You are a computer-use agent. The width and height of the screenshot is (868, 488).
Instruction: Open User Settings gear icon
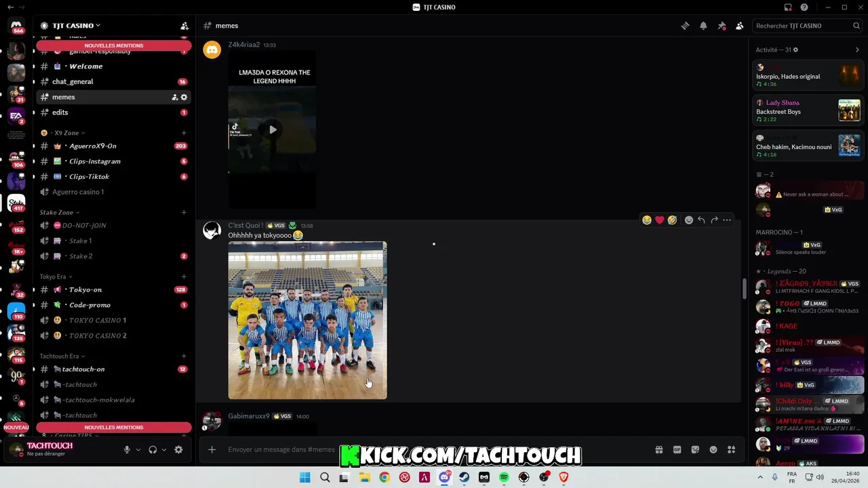(x=178, y=449)
